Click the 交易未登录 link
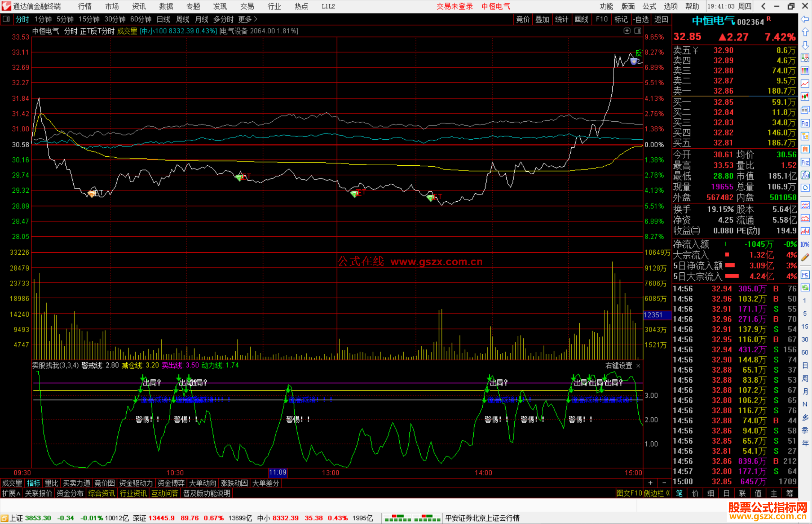812x524 pixels. pos(454,6)
